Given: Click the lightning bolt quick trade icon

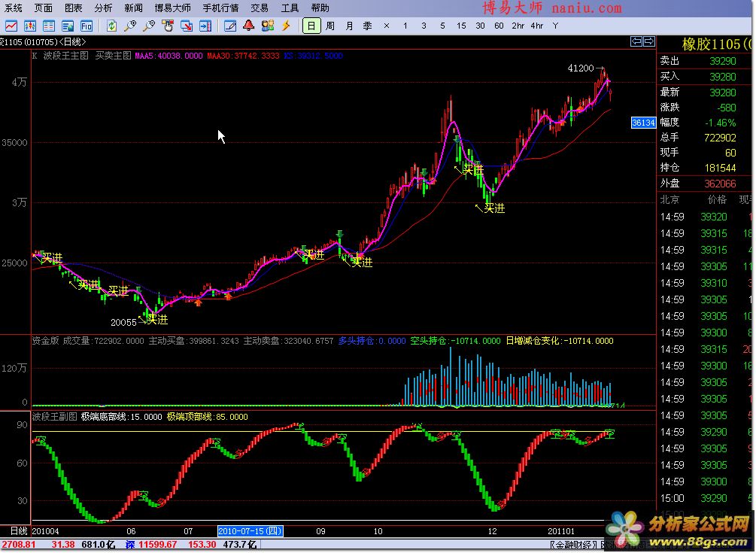Looking at the screenshot, I should [287, 26].
